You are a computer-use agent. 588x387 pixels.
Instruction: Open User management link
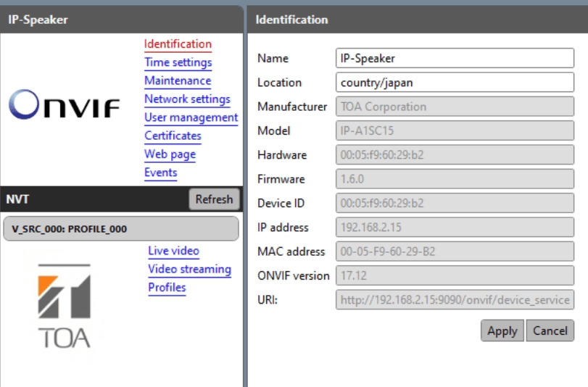pyautogui.click(x=191, y=117)
